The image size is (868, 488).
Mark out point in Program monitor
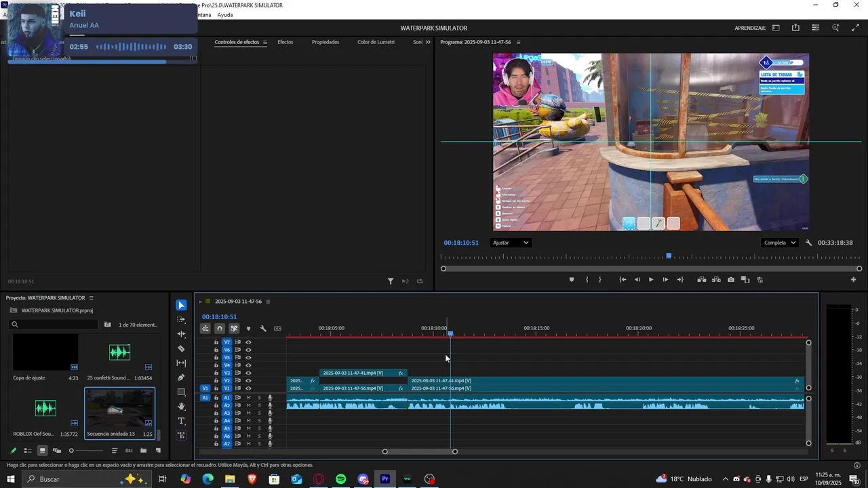coord(599,279)
